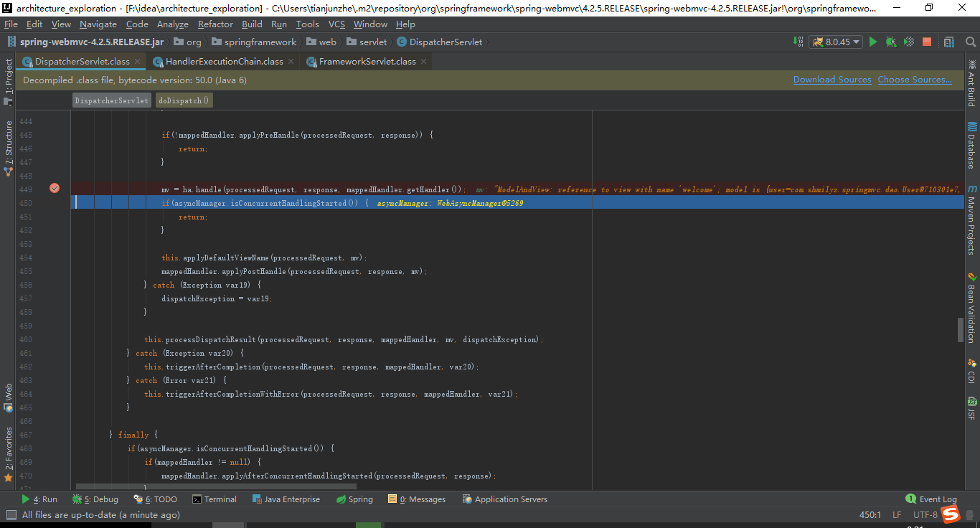980x528 pixels.
Task: Open the Terminal tool window
Action: [215, 499]
